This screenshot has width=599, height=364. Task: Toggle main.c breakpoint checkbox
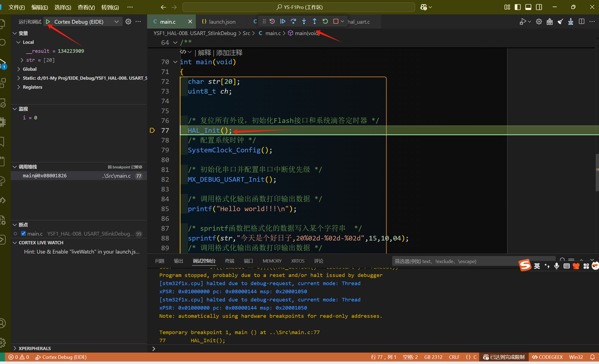point(23,233)
